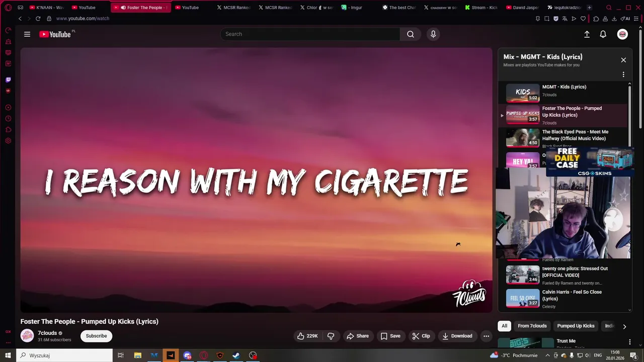644x362 pixels.
Task: Show more filter chips with right chevron
Action: point(624,326)
